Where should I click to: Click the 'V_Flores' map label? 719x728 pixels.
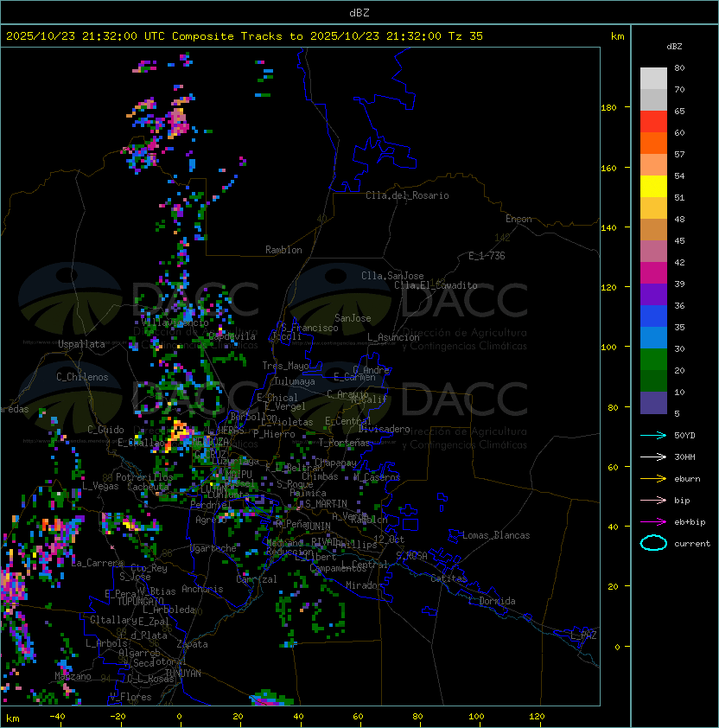click(130, 698)
